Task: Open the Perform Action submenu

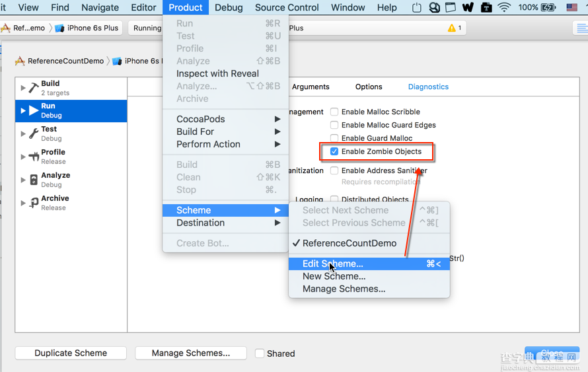Action: pos(225,145)
